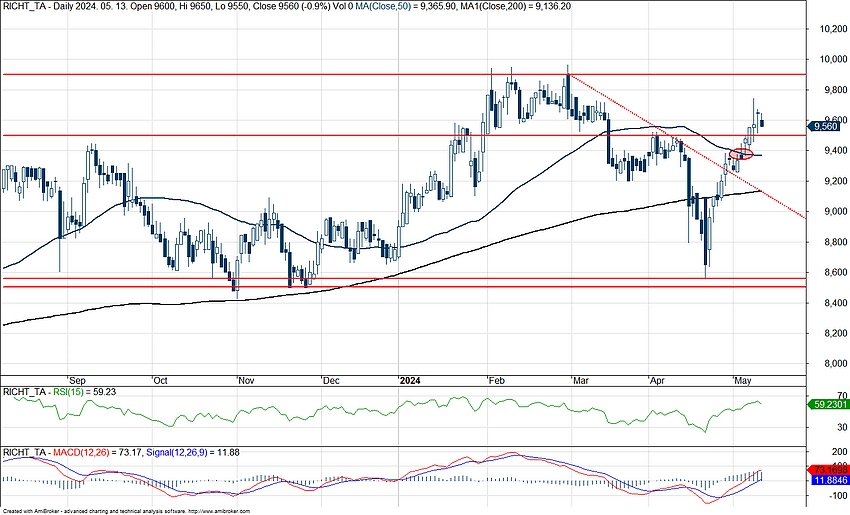850x515 pixels.
Task: Click the May label on the time axis
Action: point(743,381)
